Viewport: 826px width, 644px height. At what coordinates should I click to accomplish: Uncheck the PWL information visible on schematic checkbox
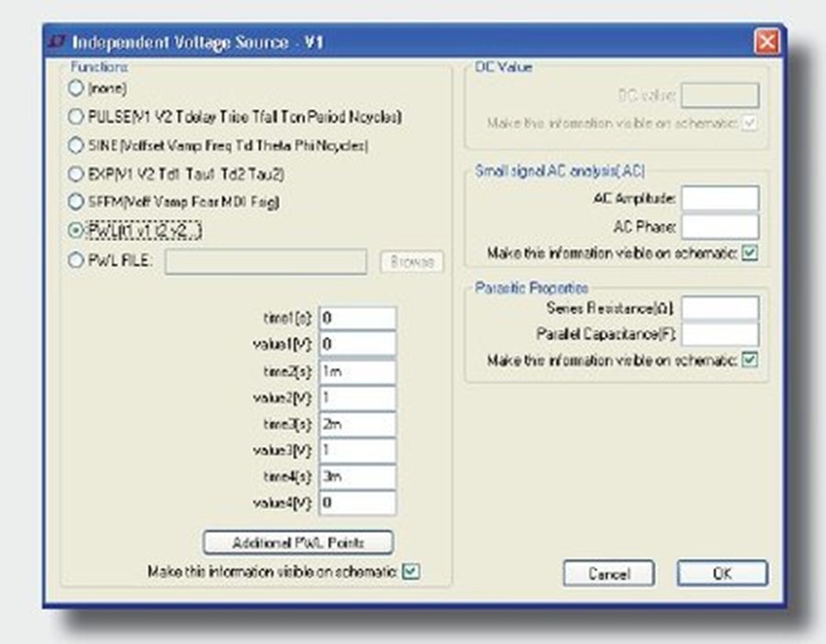coord(409,573)
